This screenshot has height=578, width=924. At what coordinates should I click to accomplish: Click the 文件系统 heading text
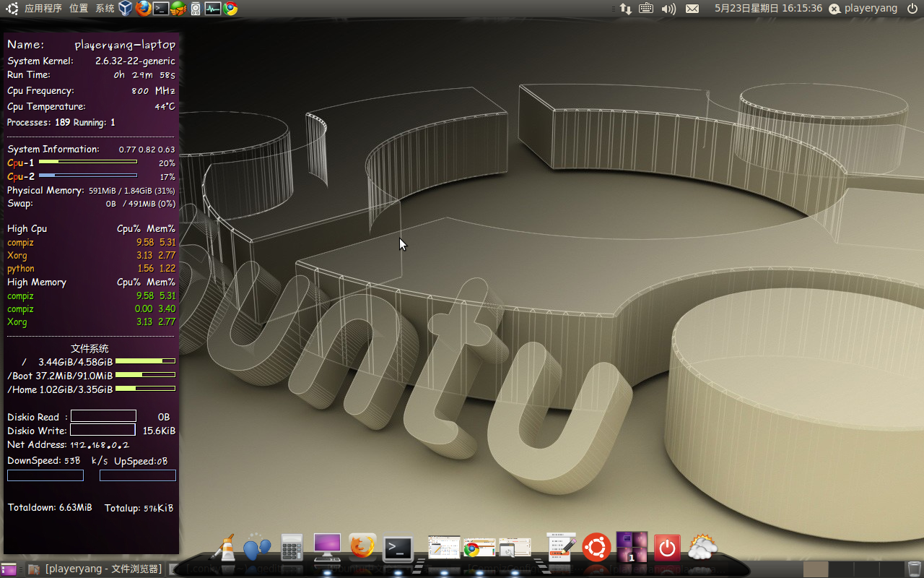pyautogui.click(x=90, y=348)
